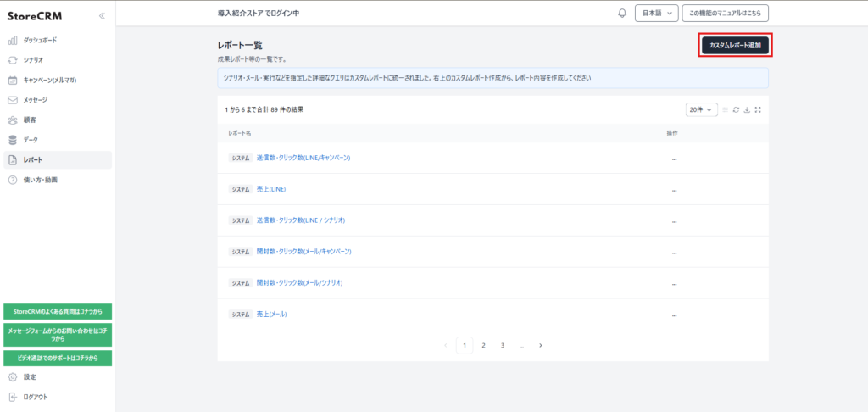
Task: Click the notification bell icon
Action: 622,14
